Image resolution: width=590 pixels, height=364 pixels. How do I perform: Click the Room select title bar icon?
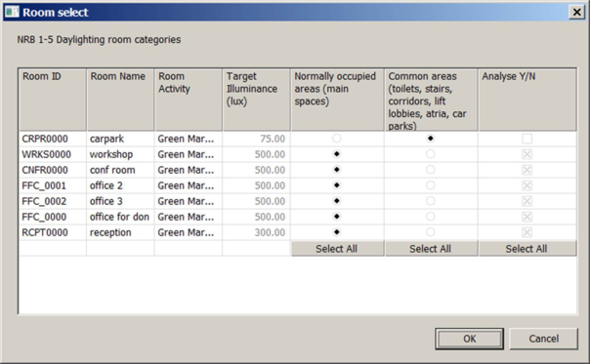(x=12, y=12)
